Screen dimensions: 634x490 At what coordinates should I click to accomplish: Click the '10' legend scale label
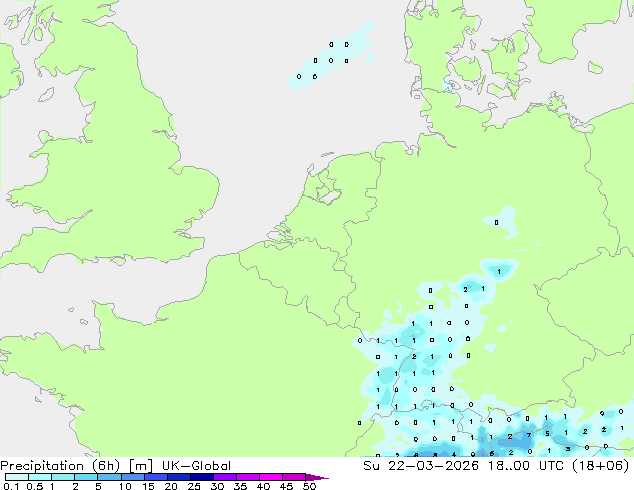pos(125,486)
